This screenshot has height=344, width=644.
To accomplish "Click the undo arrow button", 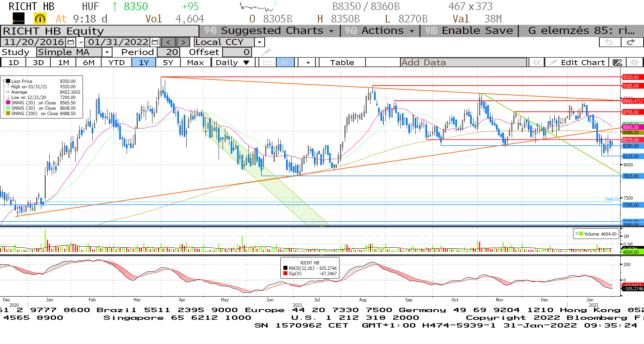I will pyautogui.click(x=609, y=42).
